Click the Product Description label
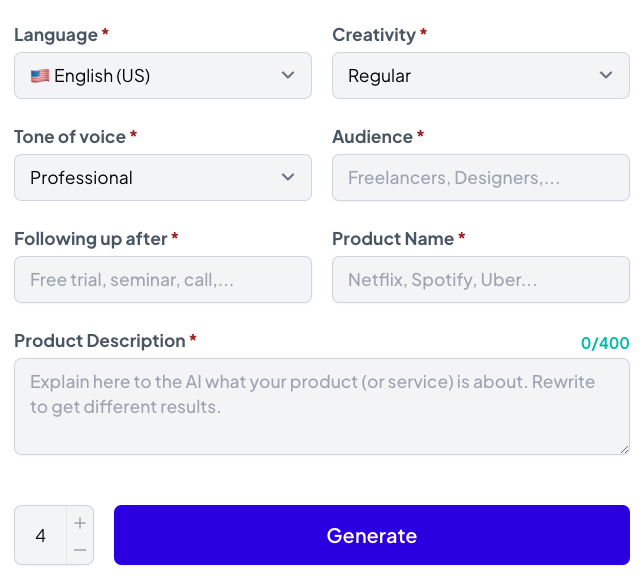This screenshot has height=586, width=644. 100,341
